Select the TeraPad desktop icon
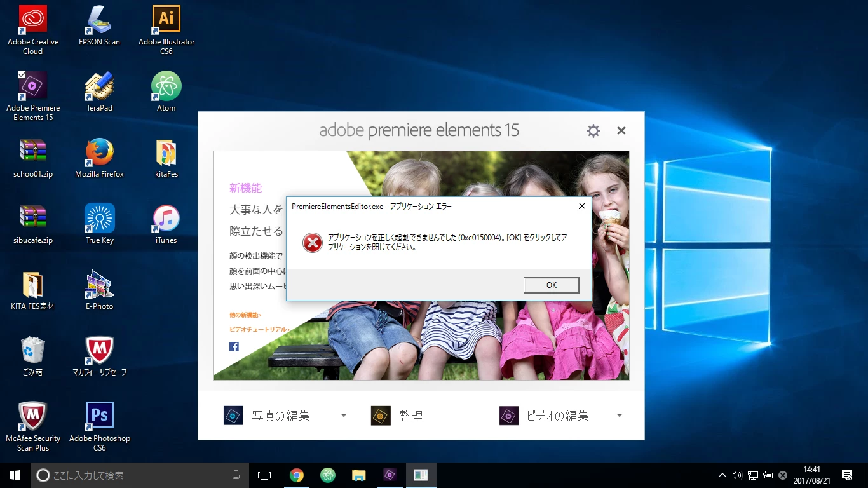Viewport: 868px width, 488px height. point(99,91)
